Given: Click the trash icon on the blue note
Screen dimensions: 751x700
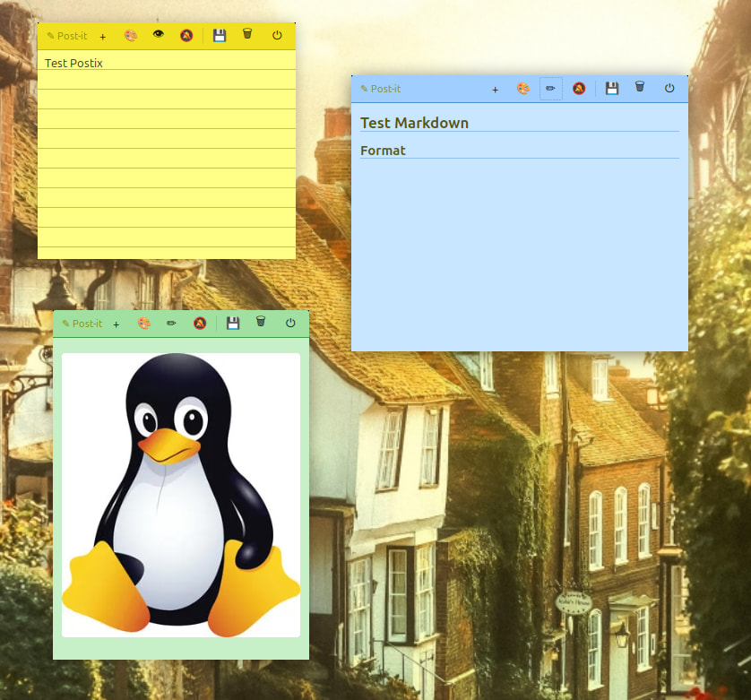Looking at the screenshot, I should point(640,88).
